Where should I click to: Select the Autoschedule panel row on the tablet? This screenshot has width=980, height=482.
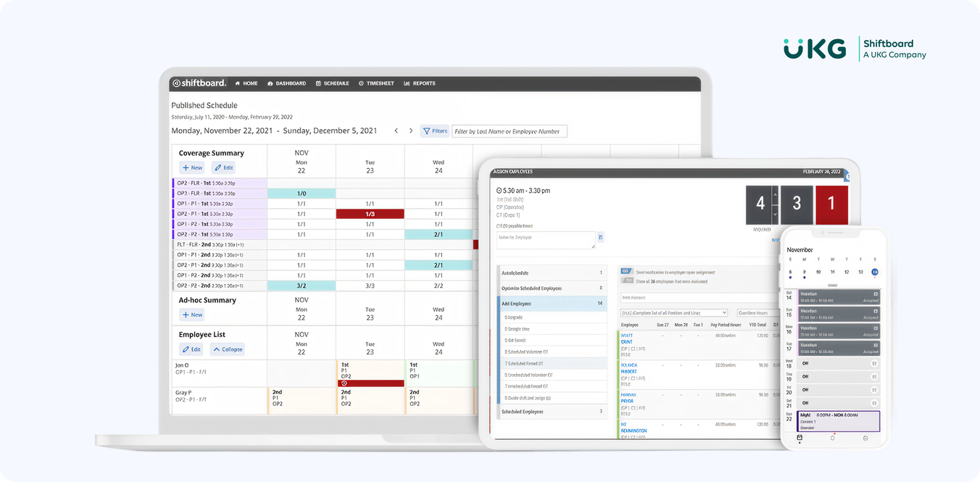[x=552, y=273]
